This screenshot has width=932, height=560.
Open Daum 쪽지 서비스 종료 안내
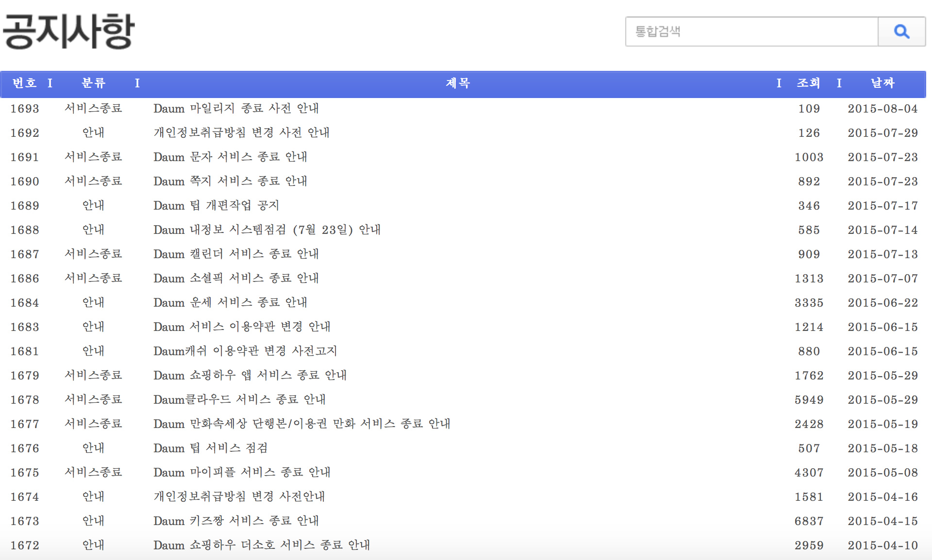[230, 181]
